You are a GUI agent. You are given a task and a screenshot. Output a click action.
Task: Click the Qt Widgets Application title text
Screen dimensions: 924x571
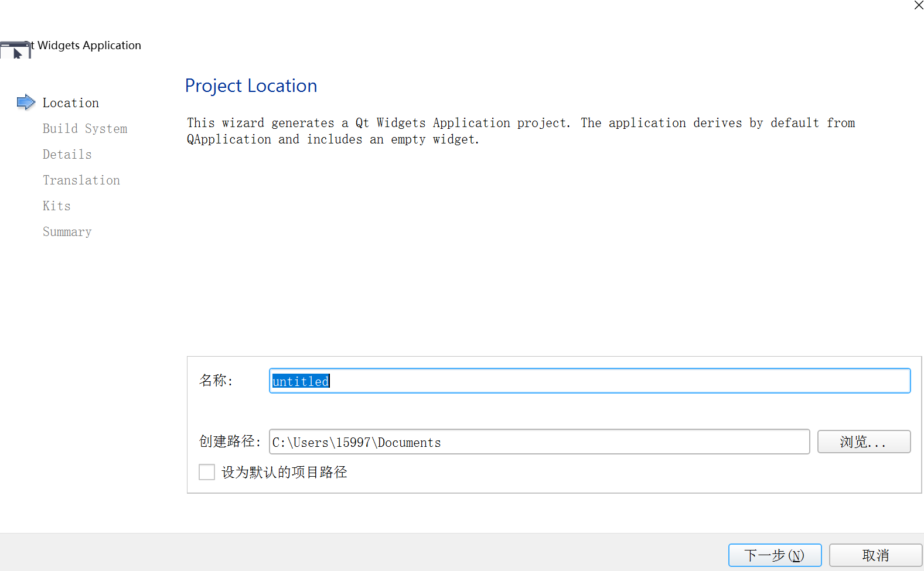click(x=87, y=46)
